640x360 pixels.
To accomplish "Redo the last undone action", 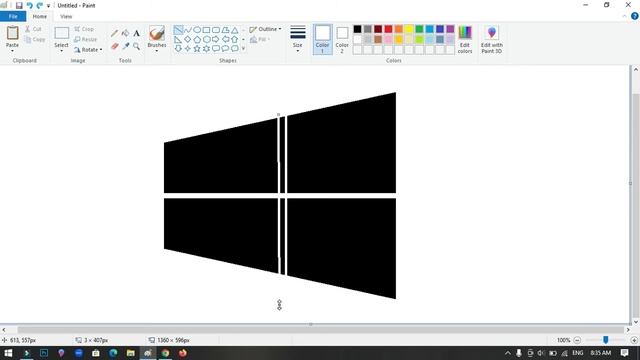I will 40,5.
